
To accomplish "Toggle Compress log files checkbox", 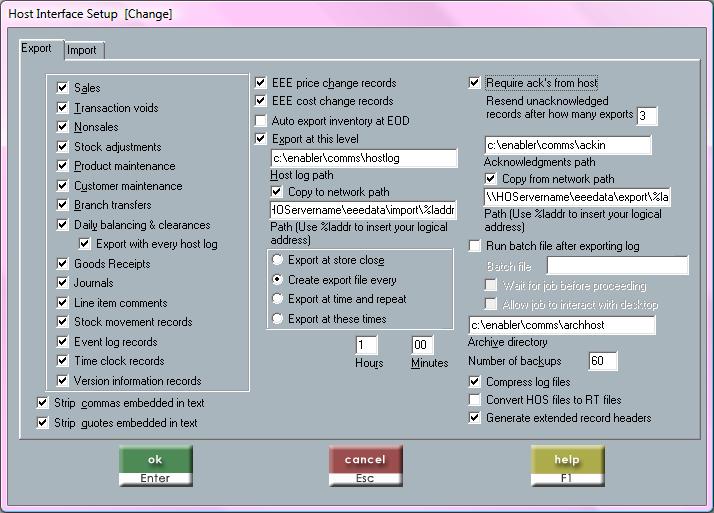I will pos(474,381).
